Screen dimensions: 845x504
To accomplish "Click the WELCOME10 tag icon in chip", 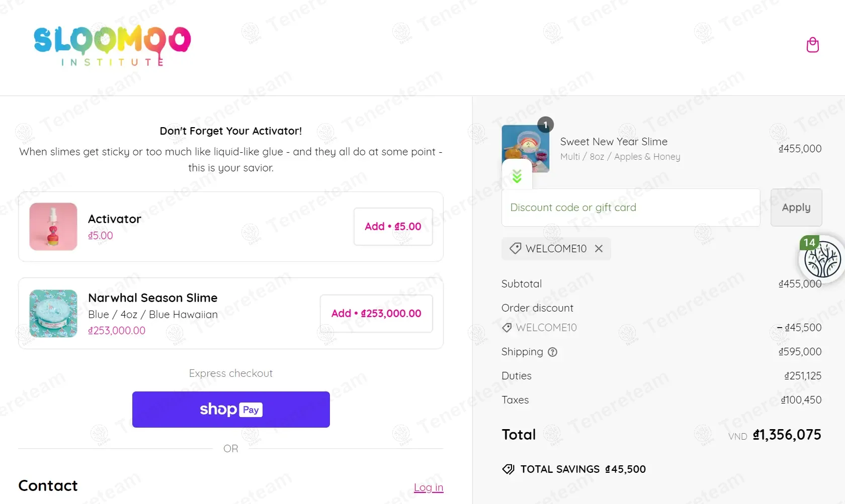I will (x=515, y=249).
